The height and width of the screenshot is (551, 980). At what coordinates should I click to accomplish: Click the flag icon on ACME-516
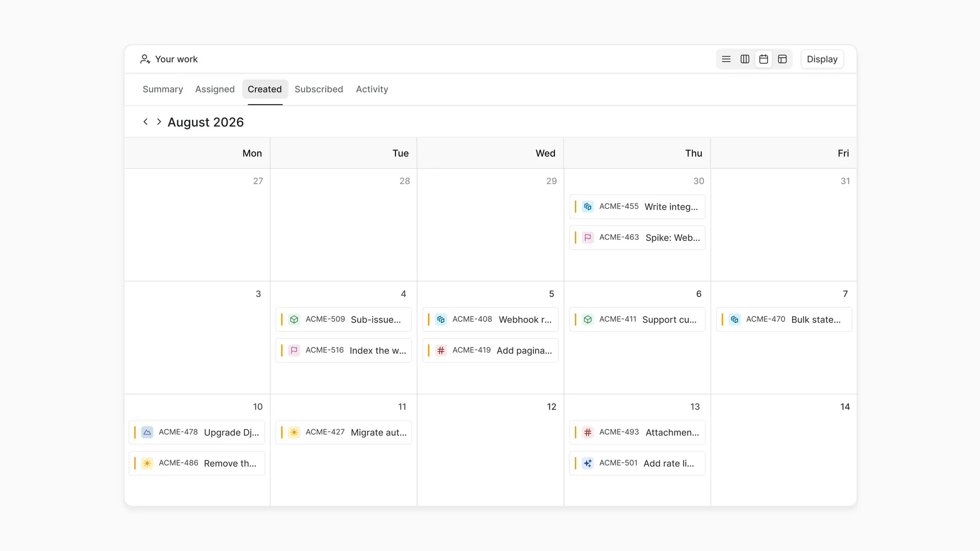(294, 350)
